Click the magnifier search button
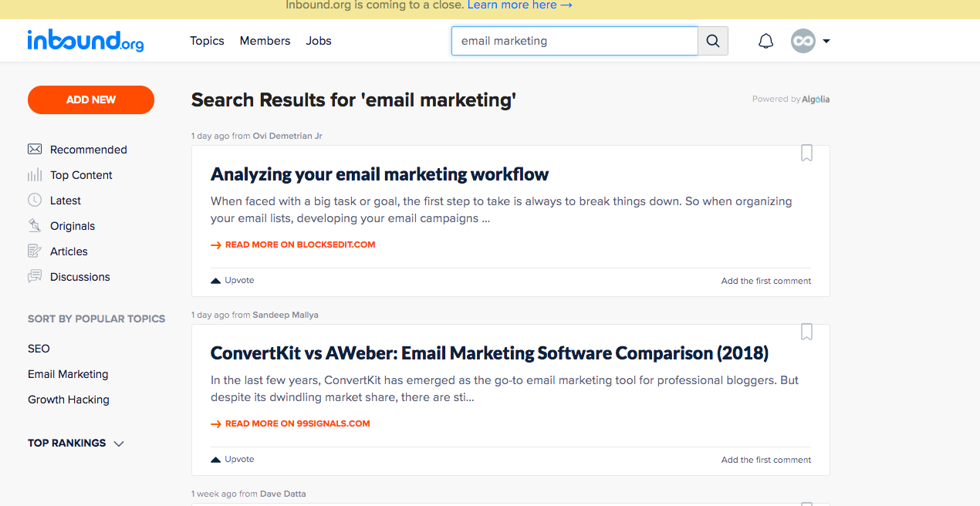The image size is (980, 506). click(x=713, y=41)
